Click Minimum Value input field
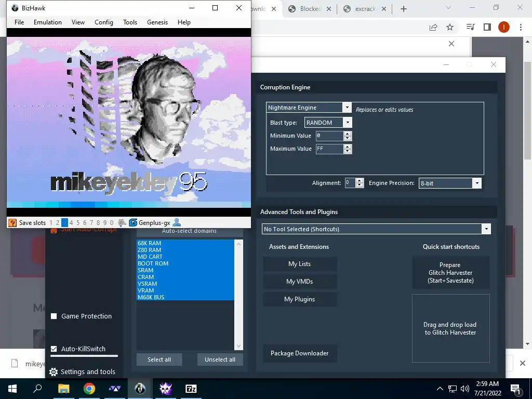This screenshot has width=532, height=399. 329,136
